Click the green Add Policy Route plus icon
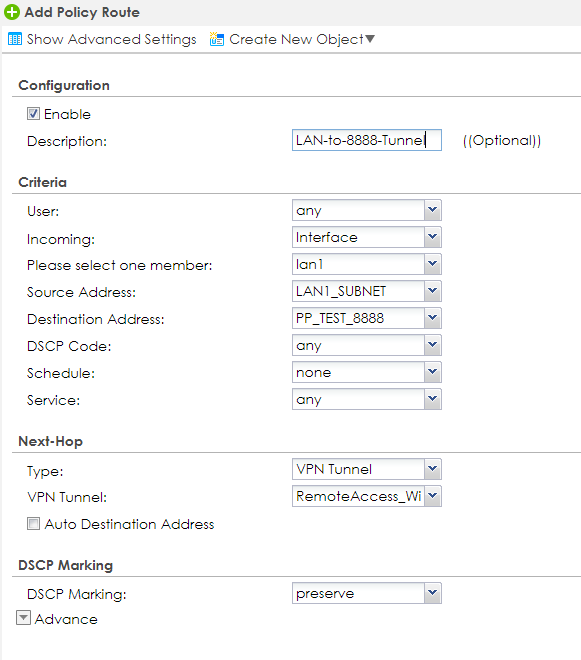 point(12,12)
